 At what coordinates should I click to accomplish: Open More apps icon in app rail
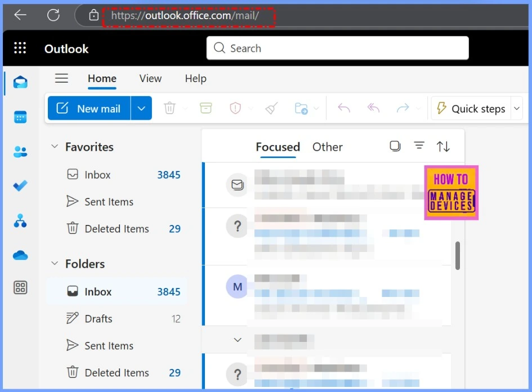click(20, 287)
